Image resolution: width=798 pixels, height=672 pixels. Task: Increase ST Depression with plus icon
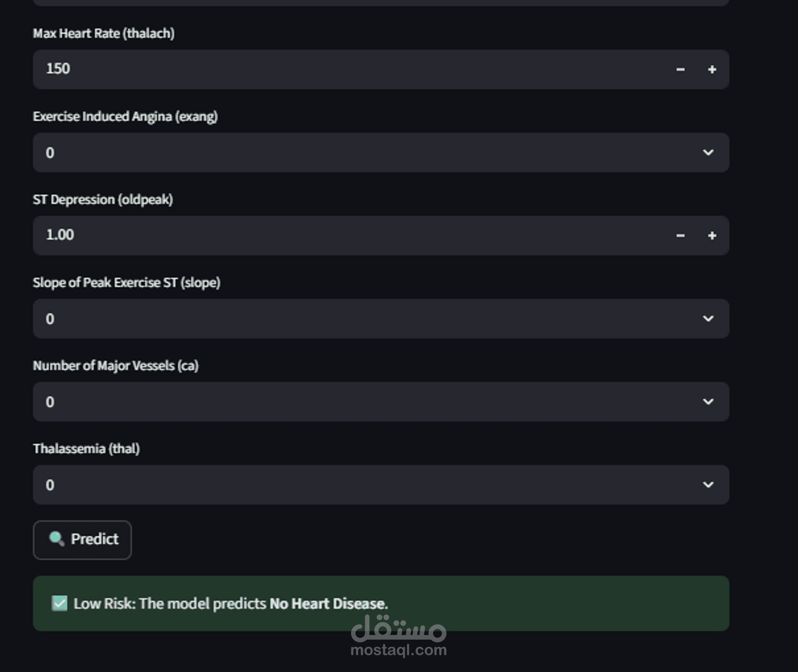click(x=711, y=235)
